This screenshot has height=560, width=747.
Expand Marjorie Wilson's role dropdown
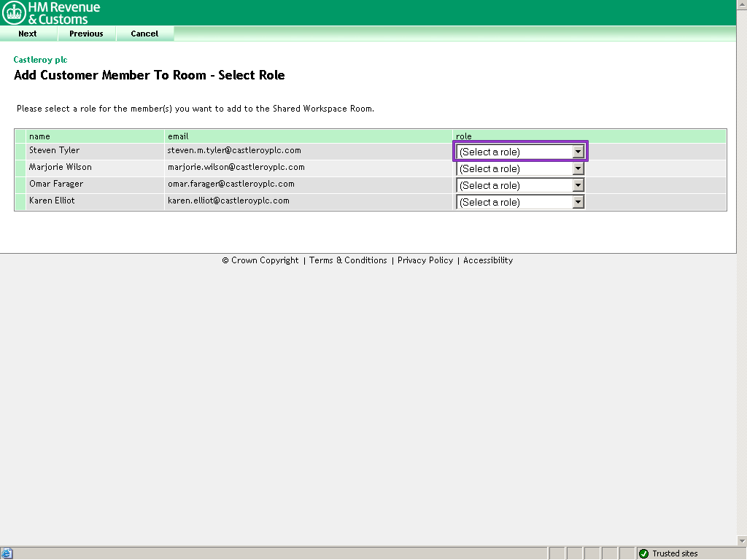tap(520, 168)
